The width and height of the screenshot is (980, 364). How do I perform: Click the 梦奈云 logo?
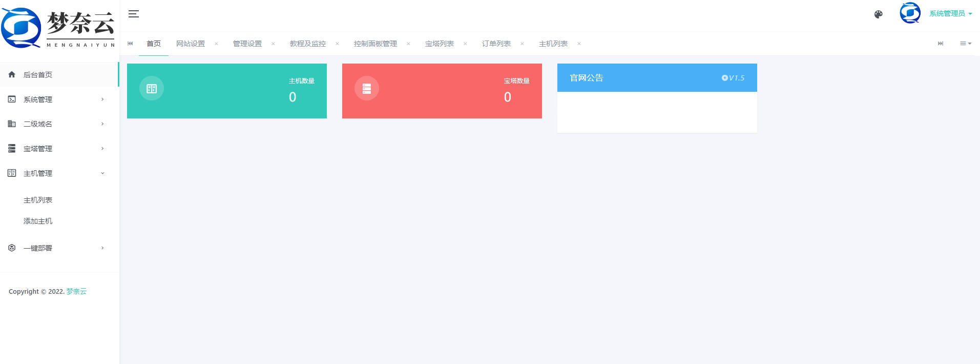coord(58,28)
